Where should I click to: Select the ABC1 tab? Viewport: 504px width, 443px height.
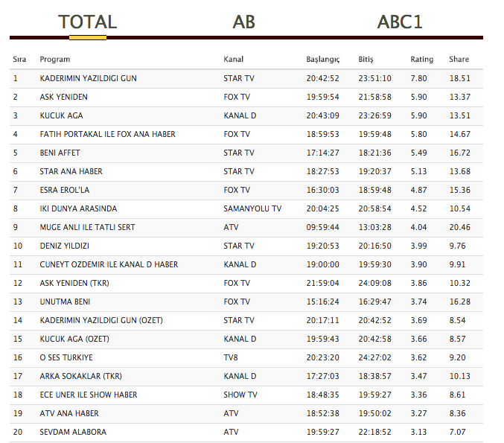coord(400,22)
